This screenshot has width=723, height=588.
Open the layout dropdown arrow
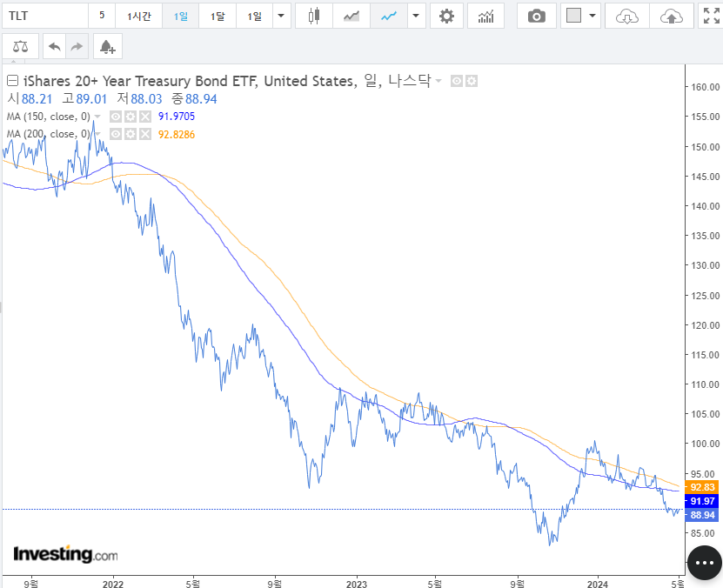pyautogui.click(x=592, y=17)
